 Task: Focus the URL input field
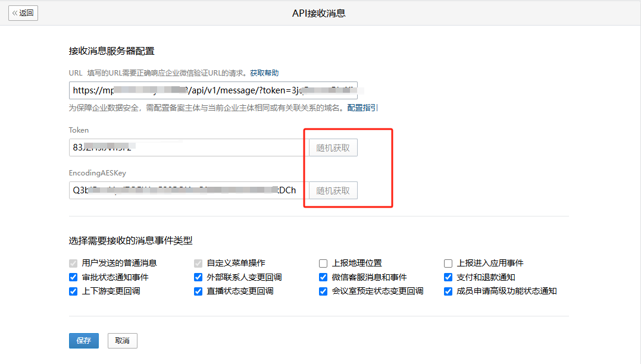pyautogui.click(x=213, y=90)
